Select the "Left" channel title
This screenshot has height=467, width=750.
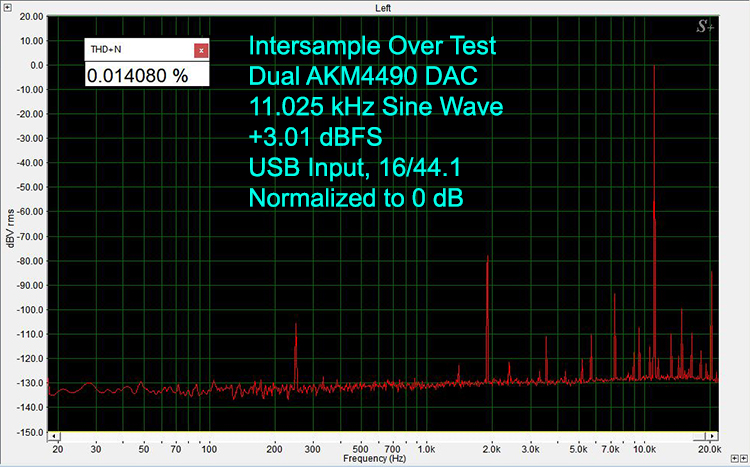[383, 7]
